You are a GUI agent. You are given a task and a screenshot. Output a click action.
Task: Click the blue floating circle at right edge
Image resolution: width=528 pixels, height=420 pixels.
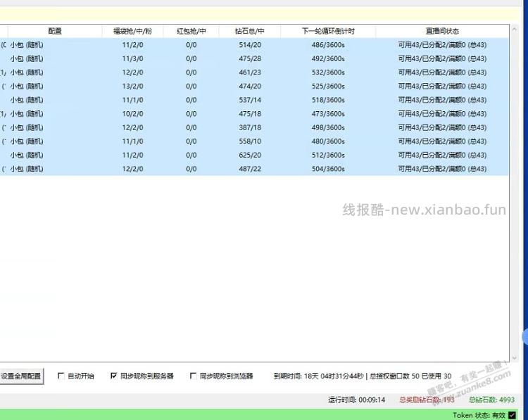[525, 336]
